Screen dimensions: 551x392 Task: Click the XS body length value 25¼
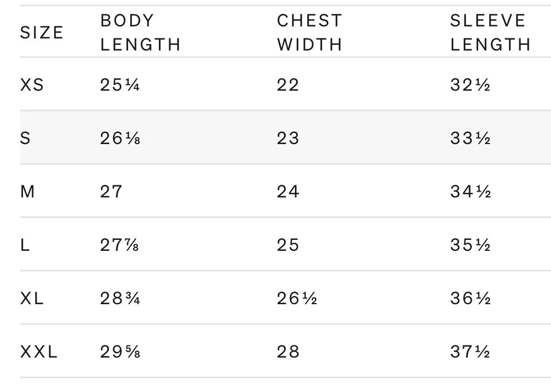point(120,85)
